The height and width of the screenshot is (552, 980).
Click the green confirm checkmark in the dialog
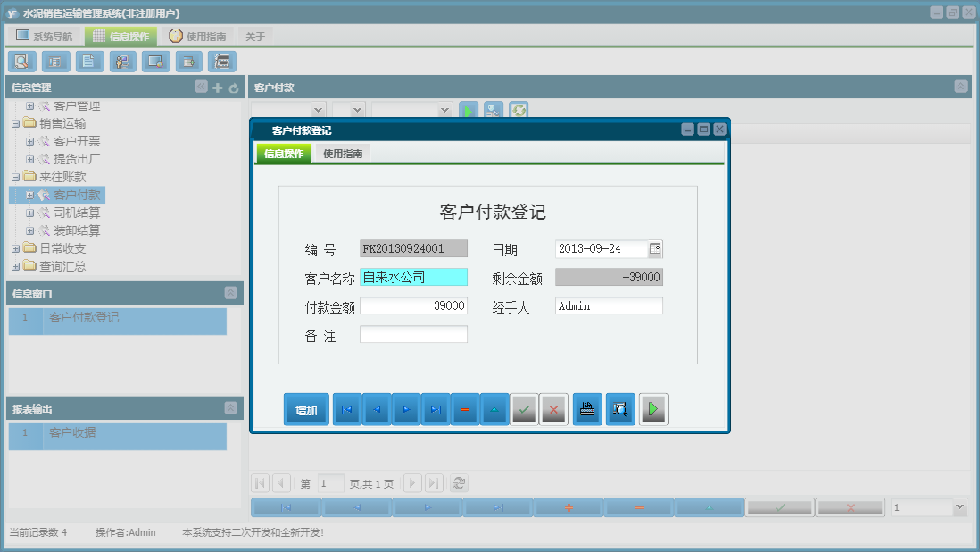click(x=524, y=408)
